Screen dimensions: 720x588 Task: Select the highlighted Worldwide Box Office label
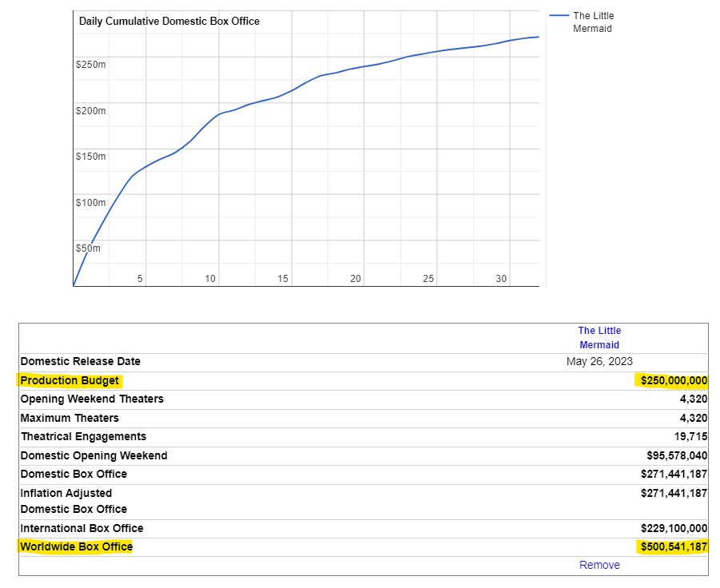77,546
